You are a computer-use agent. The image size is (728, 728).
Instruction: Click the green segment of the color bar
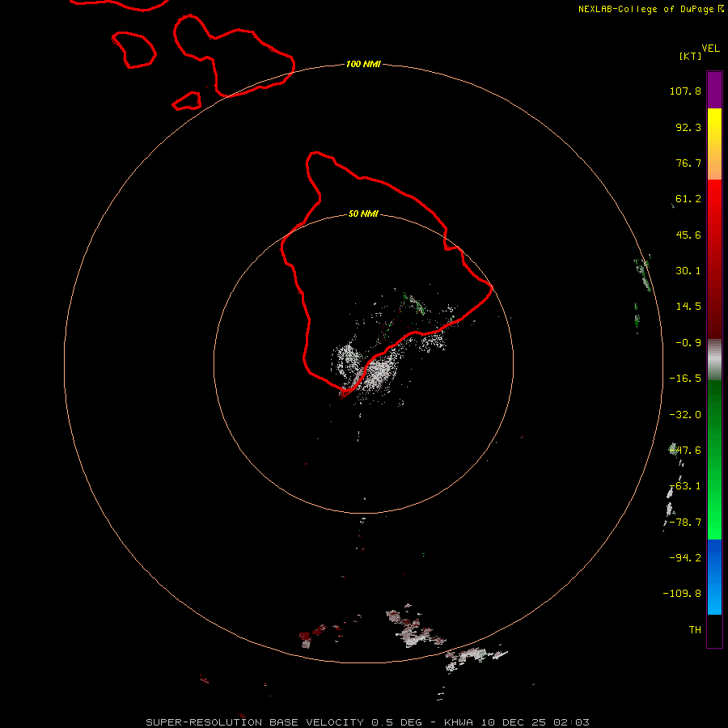tap(714, 459)
